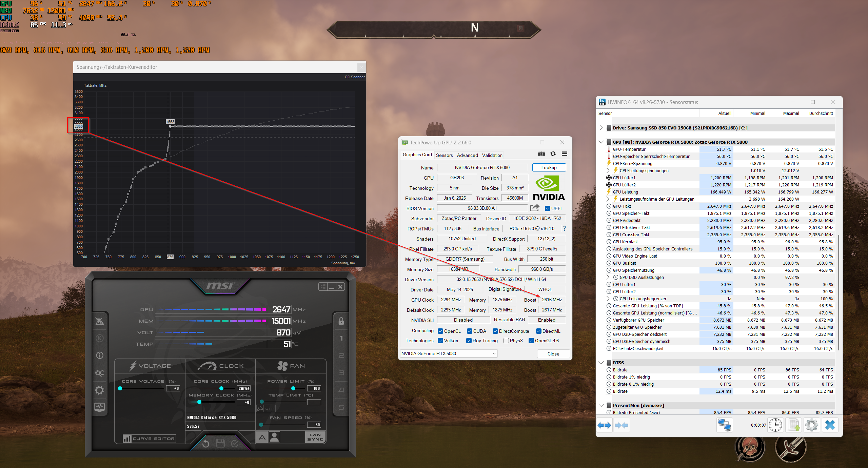Toggle the PhysX checkbox
This screenshot has width=868, height=468.
pos(506,341)
